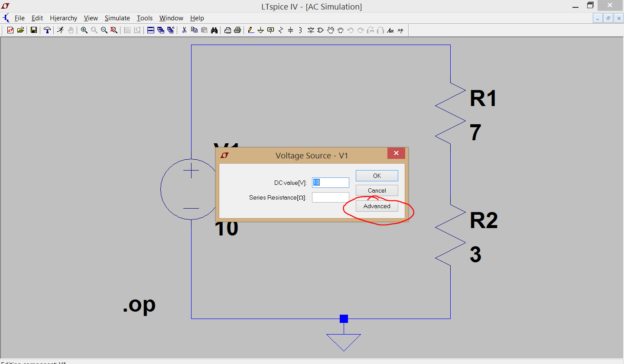Open component chooser with the gate icon
Viewport: 624px width, 364px height.
pos(321,30)
